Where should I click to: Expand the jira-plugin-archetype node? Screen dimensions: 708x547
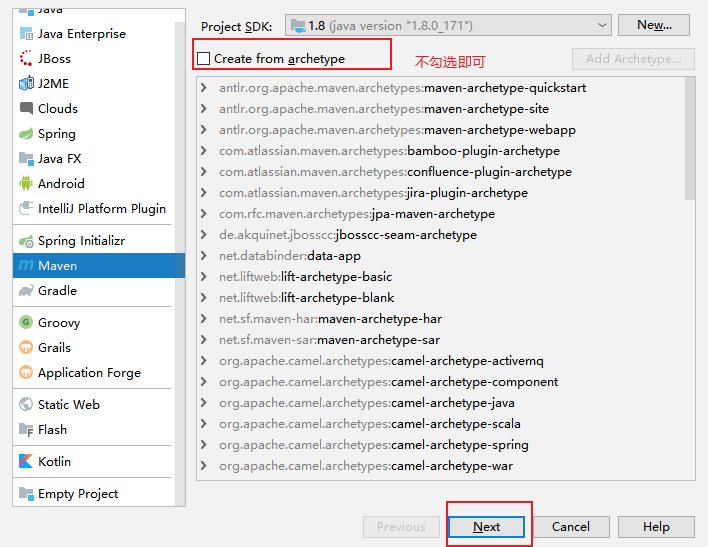(x=204, y=192)
